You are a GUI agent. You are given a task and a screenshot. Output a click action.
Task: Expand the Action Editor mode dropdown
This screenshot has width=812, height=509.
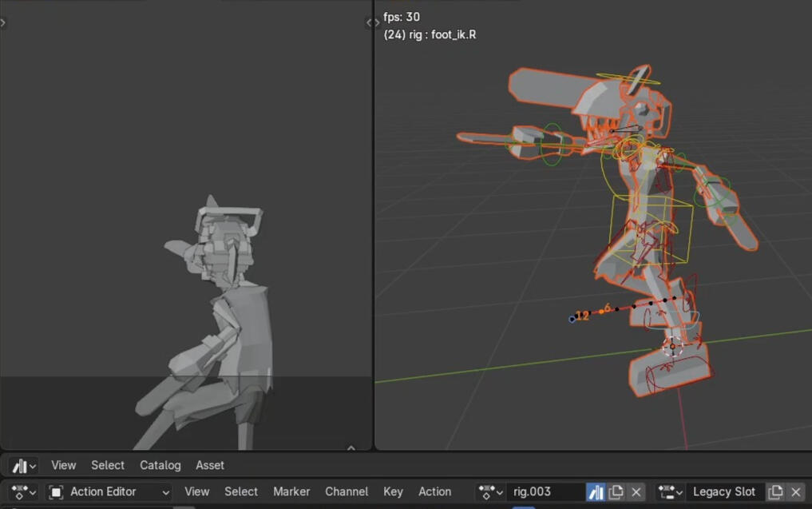[x=109, y=491]
